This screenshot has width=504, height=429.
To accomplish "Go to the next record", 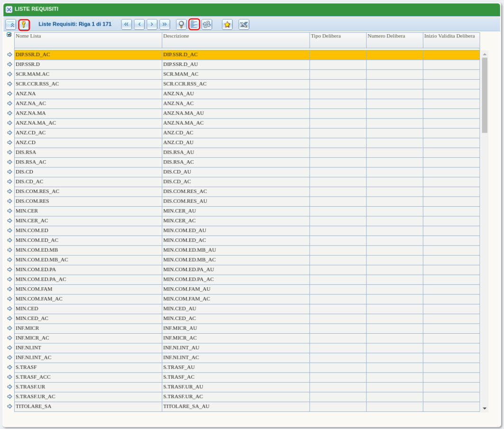I will [x=152, y=25].
